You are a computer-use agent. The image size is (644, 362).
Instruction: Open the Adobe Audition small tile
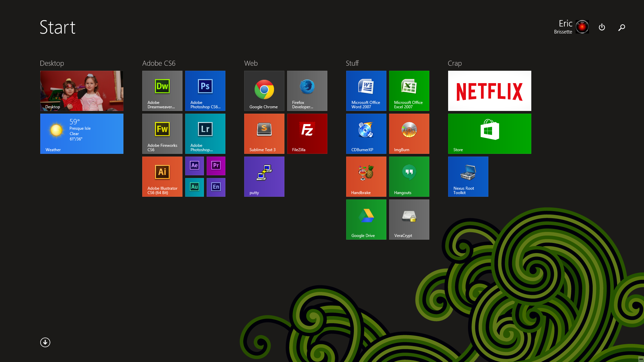point(195,187)
